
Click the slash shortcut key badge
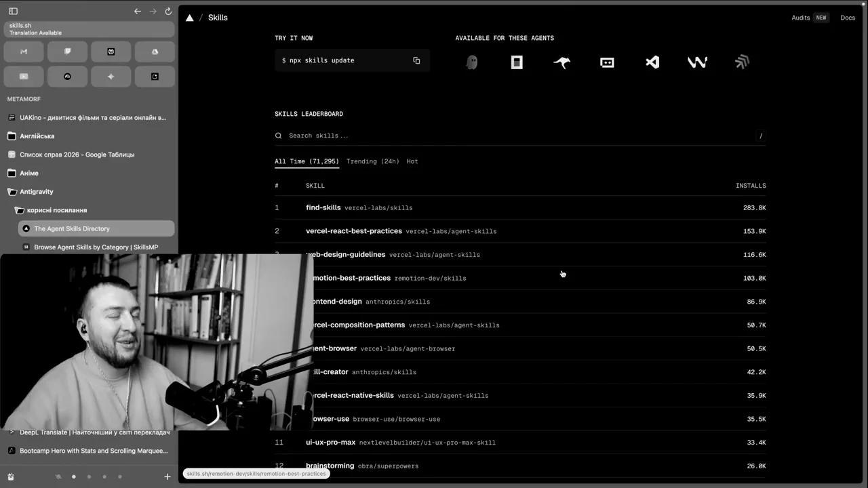coord(761,136)
